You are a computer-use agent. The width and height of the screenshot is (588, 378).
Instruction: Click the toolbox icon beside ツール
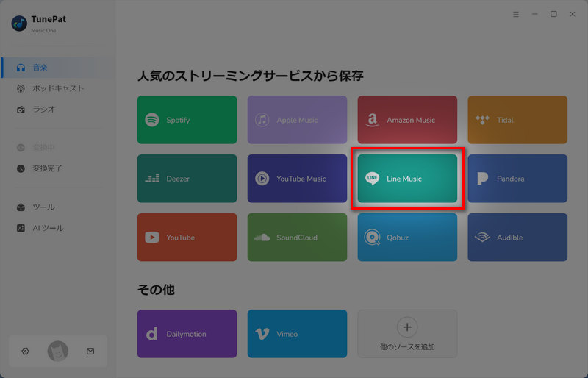tap(21, 207)
